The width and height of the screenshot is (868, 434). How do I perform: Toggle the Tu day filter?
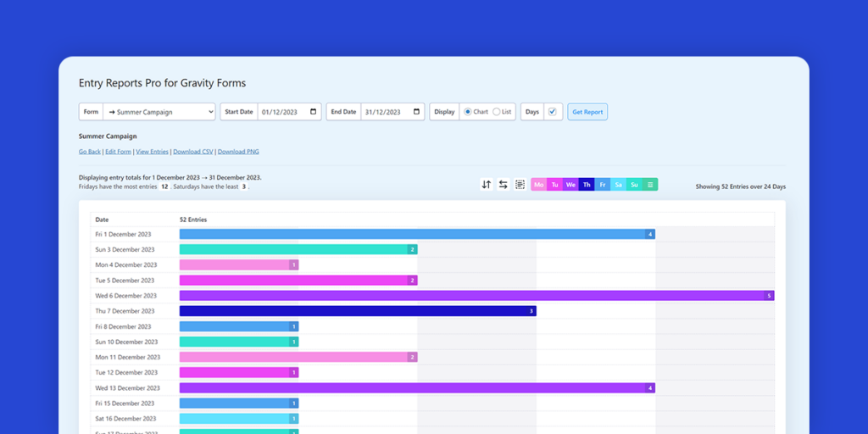coord(554,184)
